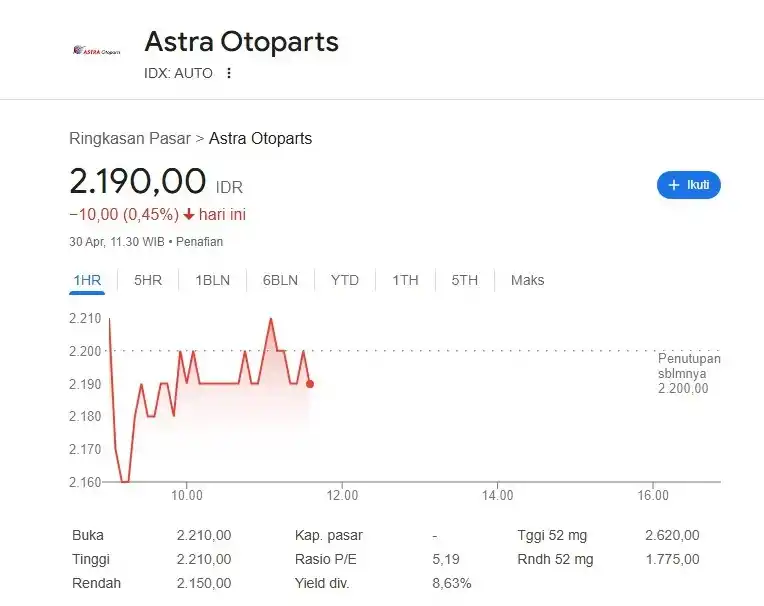Switch to the 1TH chart tab
764x606 pixels.
coord(405,280)
